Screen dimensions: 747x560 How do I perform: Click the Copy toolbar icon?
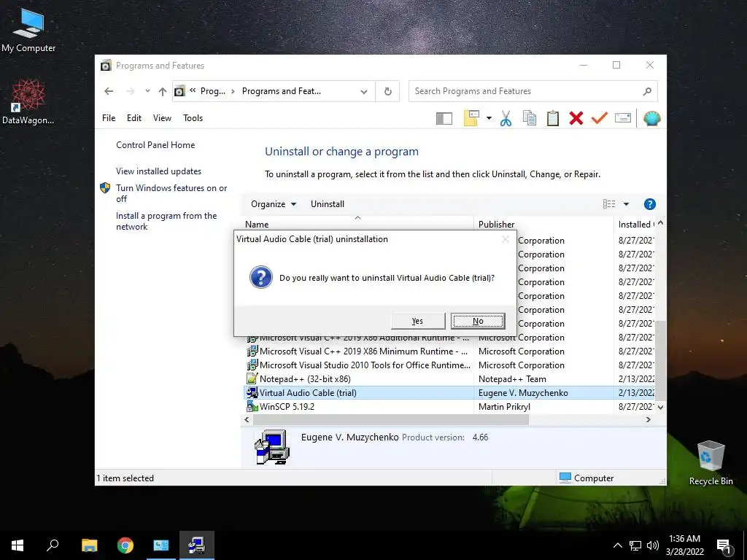pyautogui.click(x=530, y=118)
